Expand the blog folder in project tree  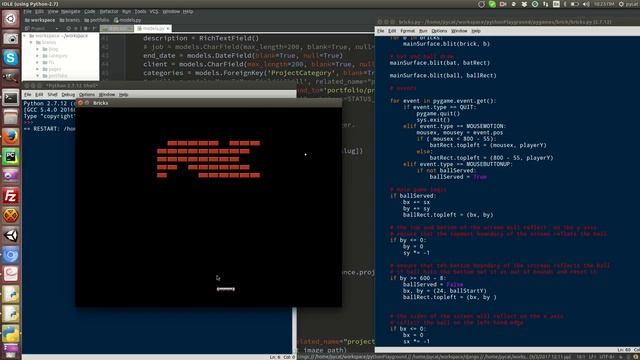click(x=38, y=49)
